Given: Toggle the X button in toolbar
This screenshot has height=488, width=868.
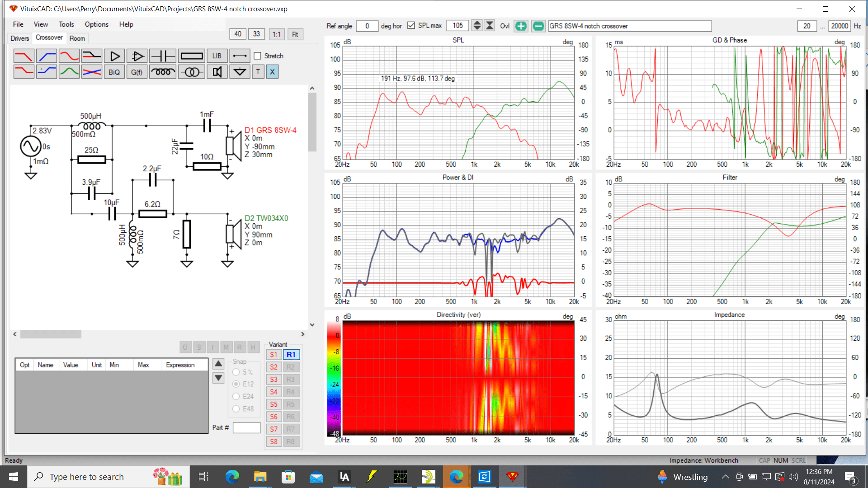Looking at the screenshot, I should click(272, 72).
